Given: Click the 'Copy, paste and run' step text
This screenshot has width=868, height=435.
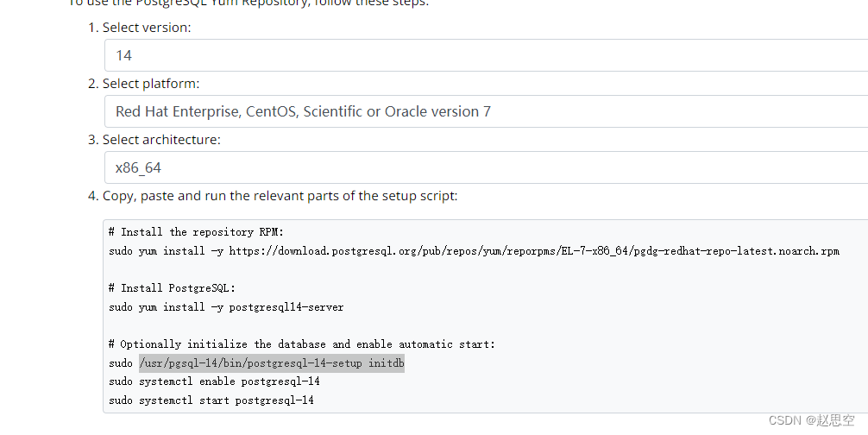Looking at the screenshot, I should coord(280,196).
